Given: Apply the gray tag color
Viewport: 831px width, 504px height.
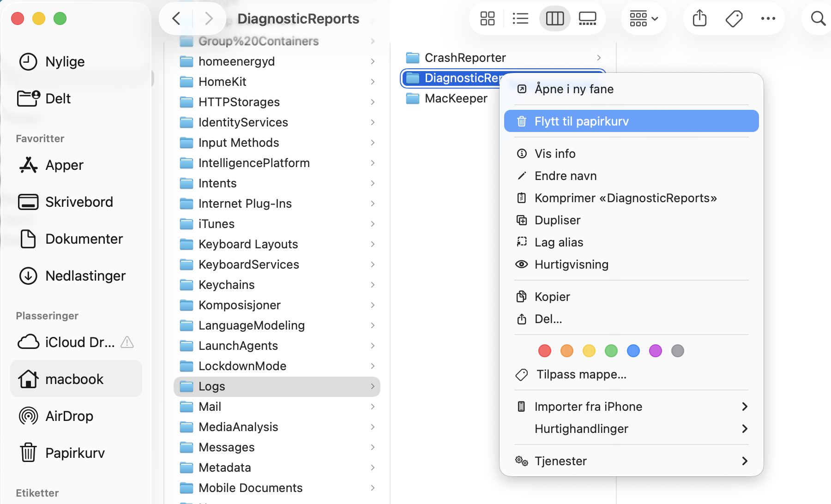Looking at the screenshot, I should [x=678, y=351].
